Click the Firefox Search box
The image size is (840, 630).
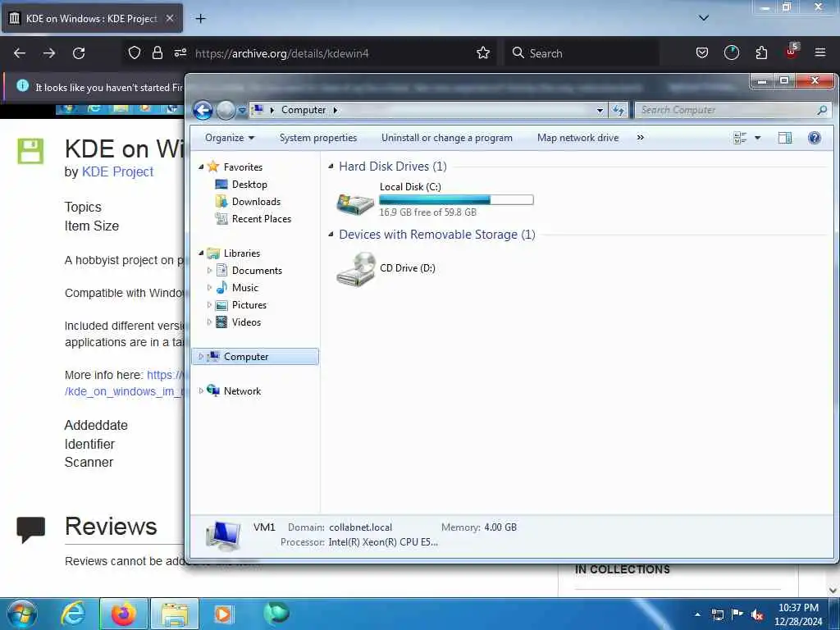coord(582,53)
